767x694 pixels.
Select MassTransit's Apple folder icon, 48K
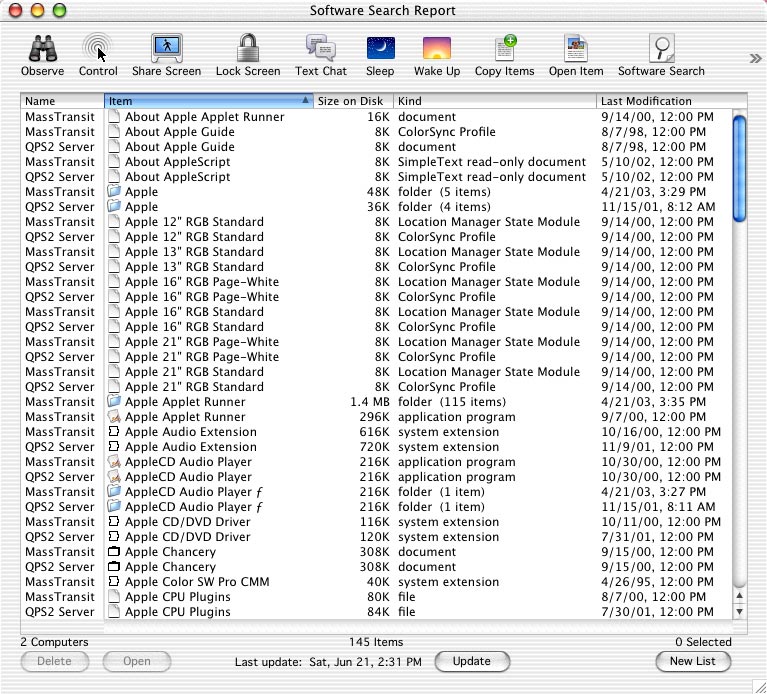click(x=114, y=191)
